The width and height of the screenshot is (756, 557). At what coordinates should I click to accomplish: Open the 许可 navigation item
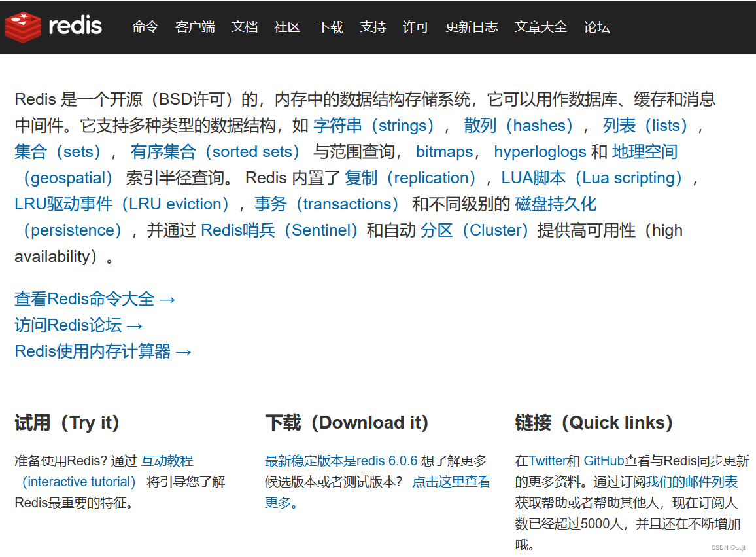[416, 27]
